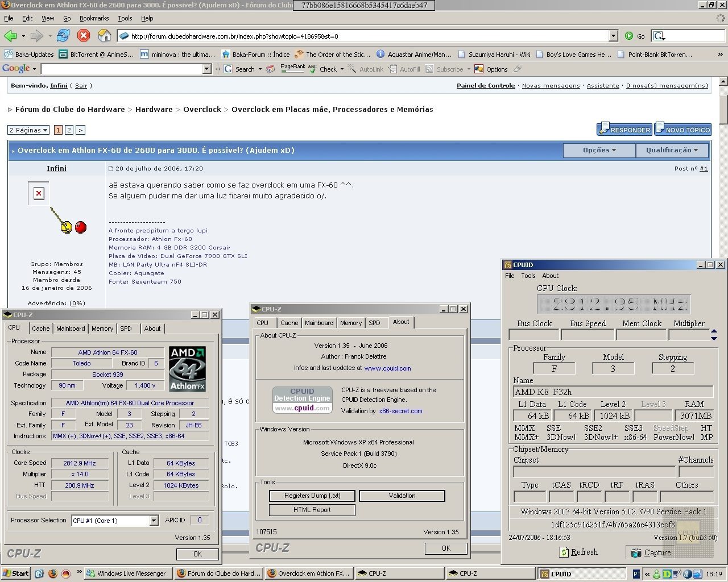The width and height of the screenshot is (728, 582).
Task: Reload the page with the refresh icon
Action: coord(63,36)
